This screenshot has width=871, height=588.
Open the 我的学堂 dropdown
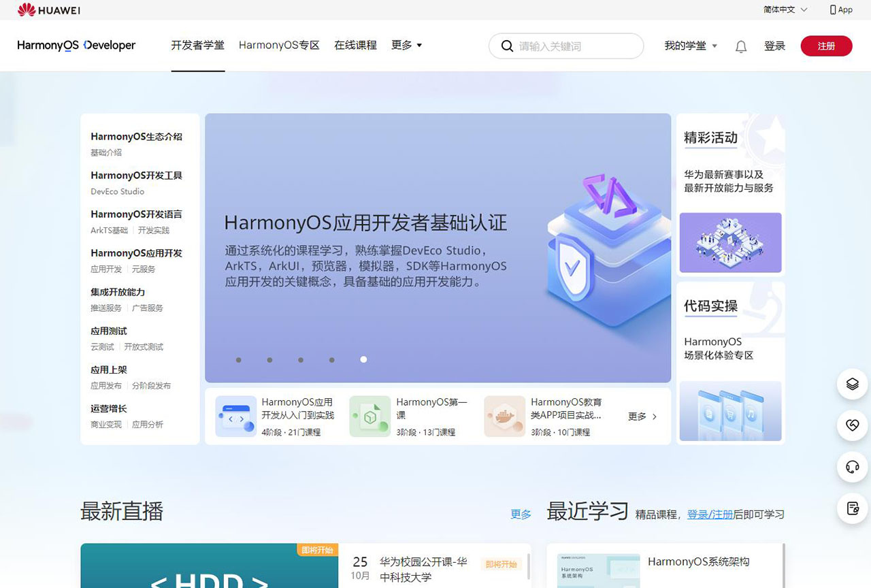point(691,46)
